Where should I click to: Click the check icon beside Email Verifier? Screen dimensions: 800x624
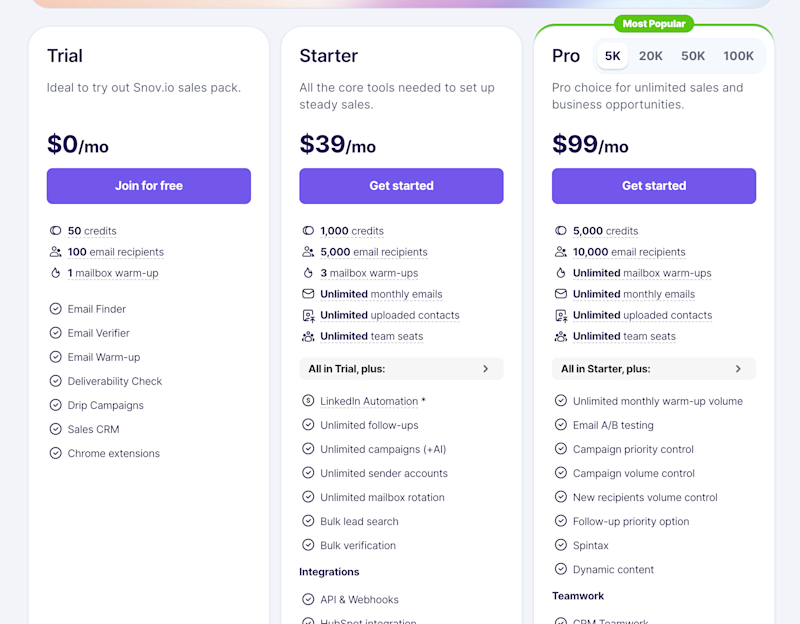[x=55, y=333]
